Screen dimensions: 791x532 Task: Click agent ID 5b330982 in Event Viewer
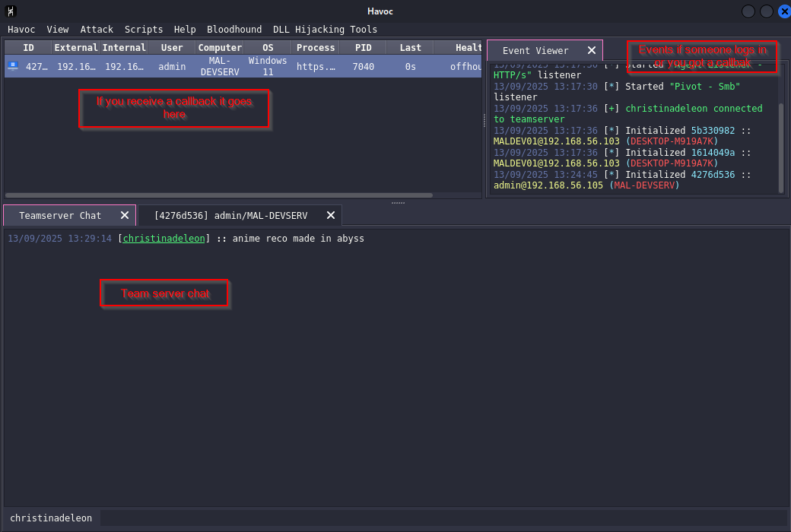coord(713,130)
